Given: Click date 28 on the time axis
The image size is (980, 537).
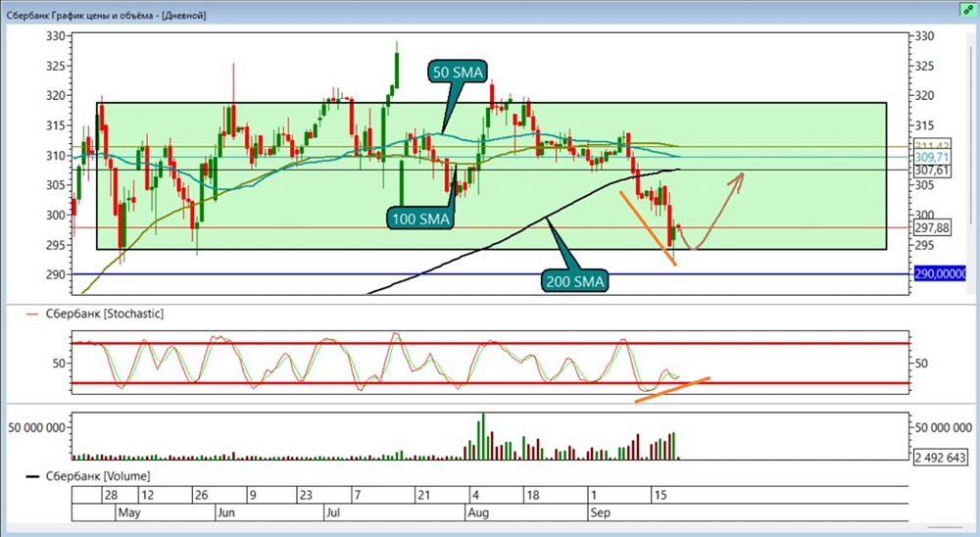Looking at the screenshot, I should coord(111,495).
